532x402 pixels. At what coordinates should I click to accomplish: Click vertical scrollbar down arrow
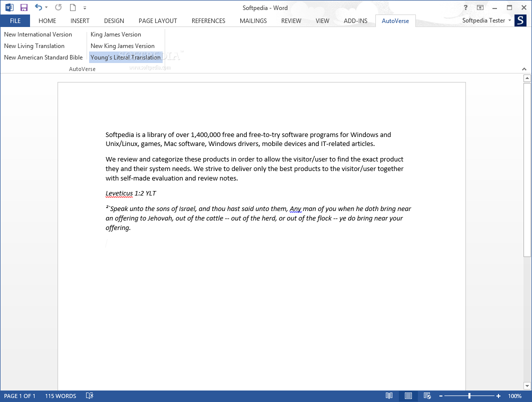coord(527,385)
